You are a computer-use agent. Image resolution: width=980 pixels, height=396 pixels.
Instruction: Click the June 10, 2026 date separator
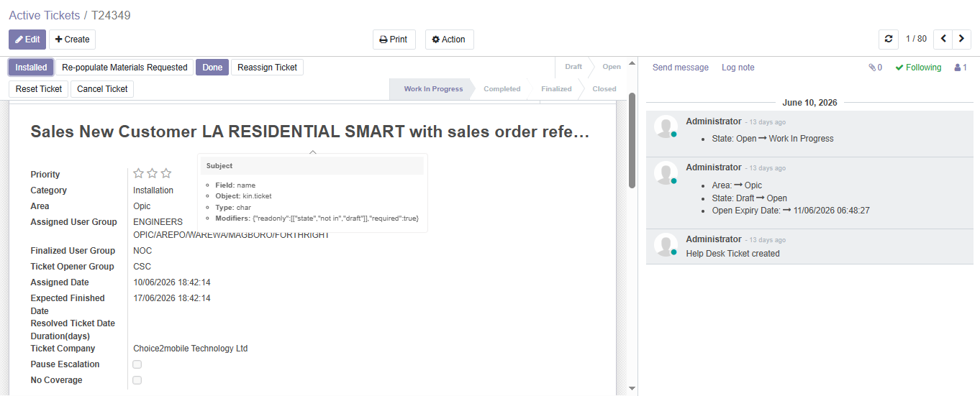tap(809, 103)
